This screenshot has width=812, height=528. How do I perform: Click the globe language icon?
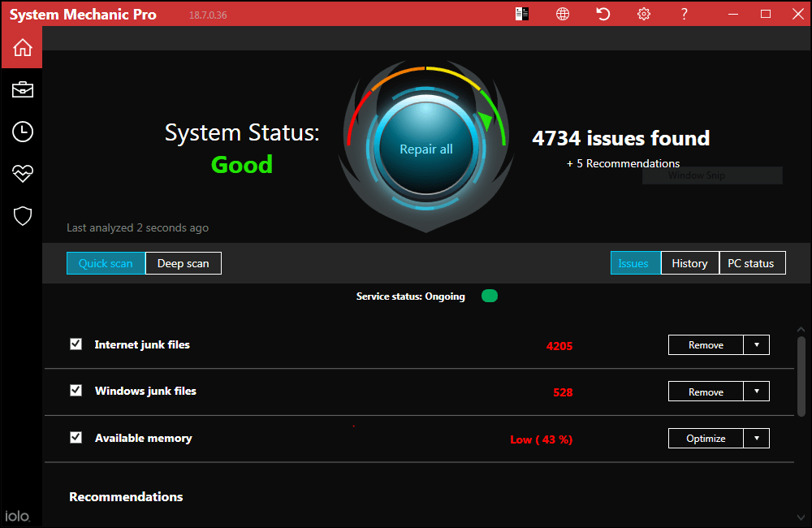pyautogui.click(x=563, y=14)
